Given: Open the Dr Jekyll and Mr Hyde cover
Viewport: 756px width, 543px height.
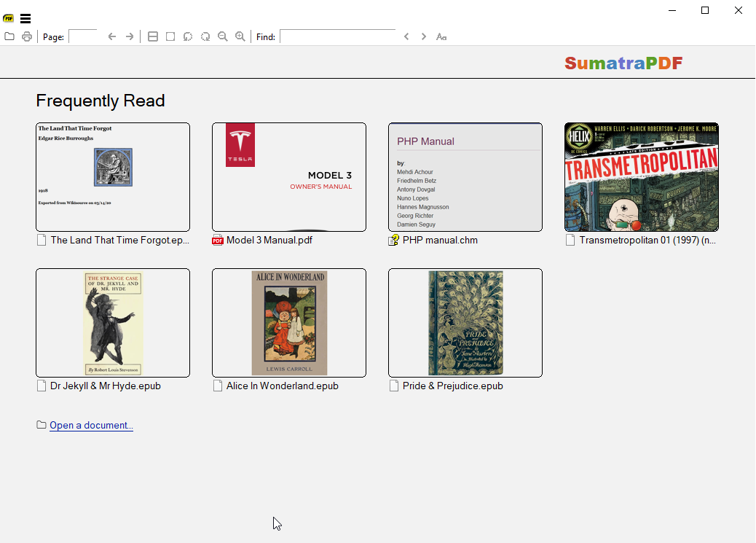Looking at the screenshot, I should point(113,323).
